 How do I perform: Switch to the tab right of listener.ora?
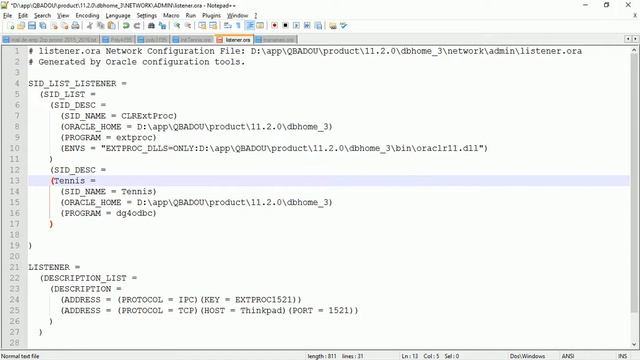[x=276, y=40]
